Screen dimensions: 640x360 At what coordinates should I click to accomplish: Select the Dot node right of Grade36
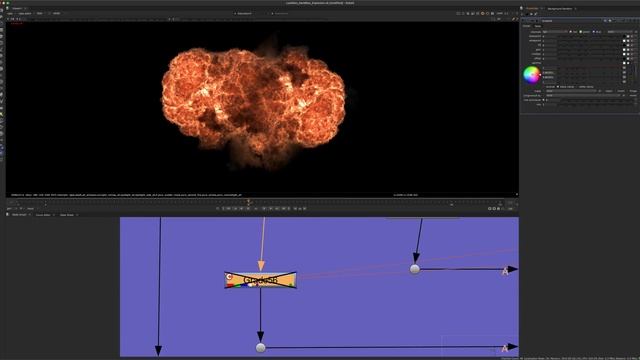(415, 269)
